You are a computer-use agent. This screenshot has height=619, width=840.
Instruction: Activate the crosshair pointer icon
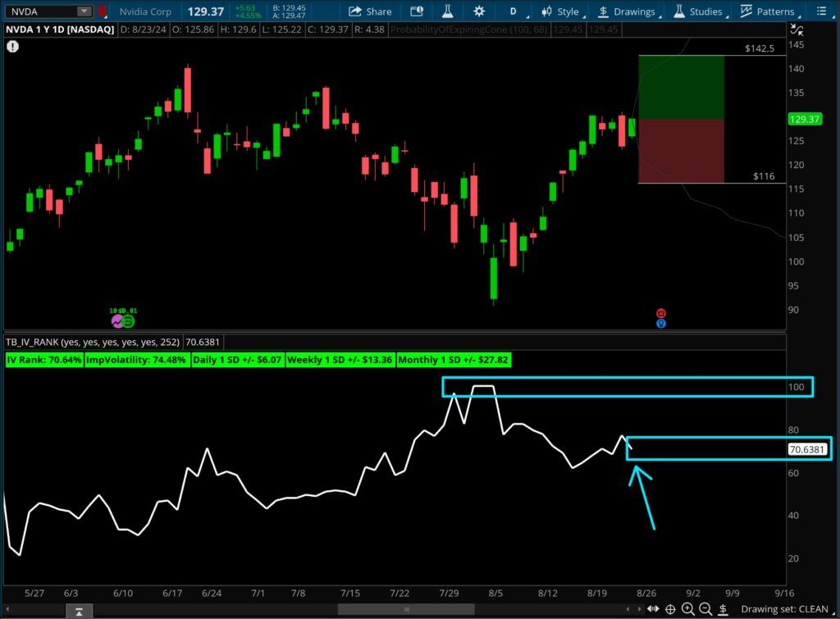[670, 609]
